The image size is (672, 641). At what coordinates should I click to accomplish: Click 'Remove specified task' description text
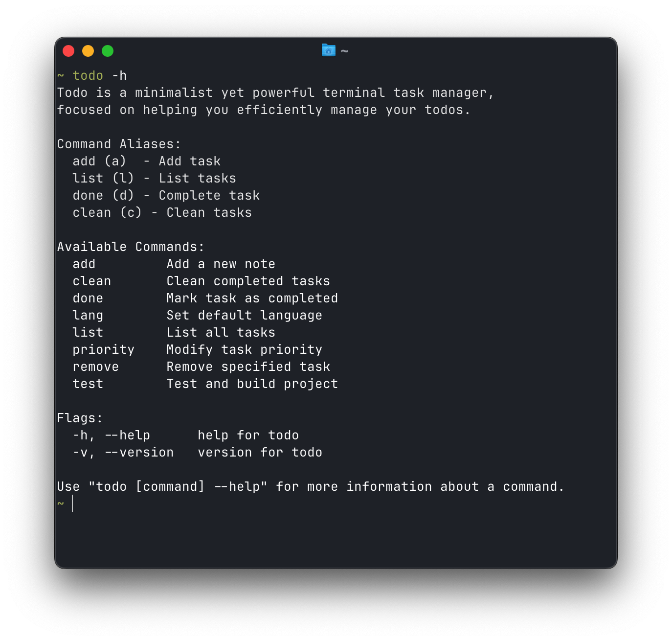click(x=248, y=366)
